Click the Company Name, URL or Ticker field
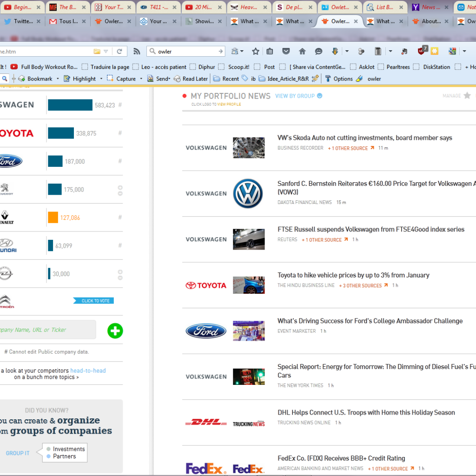Image resolution: width=476 pixels, height=476 pixels. [x=48, y=330]
